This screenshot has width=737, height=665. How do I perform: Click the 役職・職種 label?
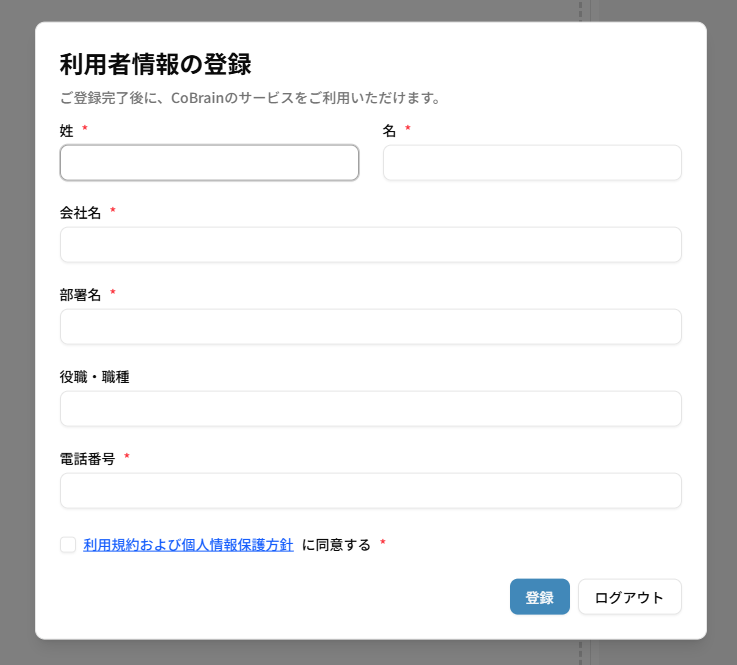click(x=94, y=377)
